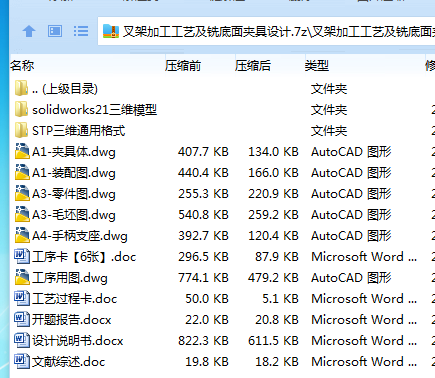Screen dimensions: 435x378
Task: Click folder icon of solidworks21三维模型
Action: tap(21, 109)
